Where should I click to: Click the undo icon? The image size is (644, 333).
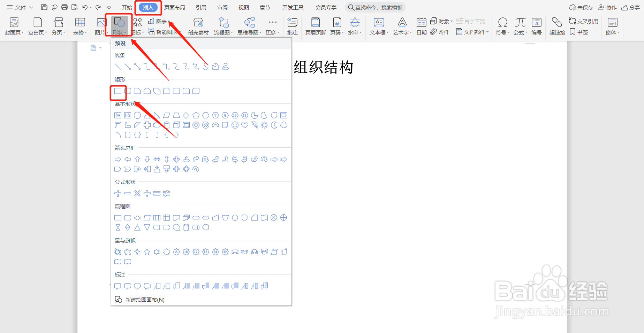tap(85, 7)
